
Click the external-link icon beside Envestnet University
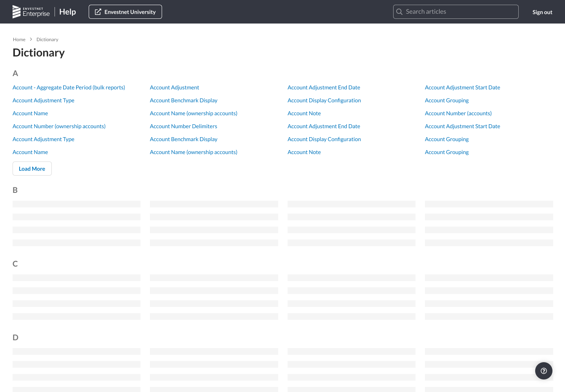tap(98, 12)
